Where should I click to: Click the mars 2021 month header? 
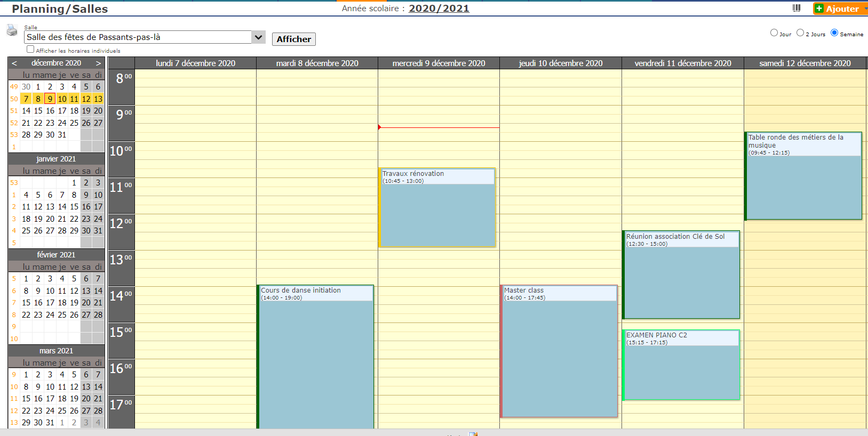pyautogui.click(x=56, y=351)
